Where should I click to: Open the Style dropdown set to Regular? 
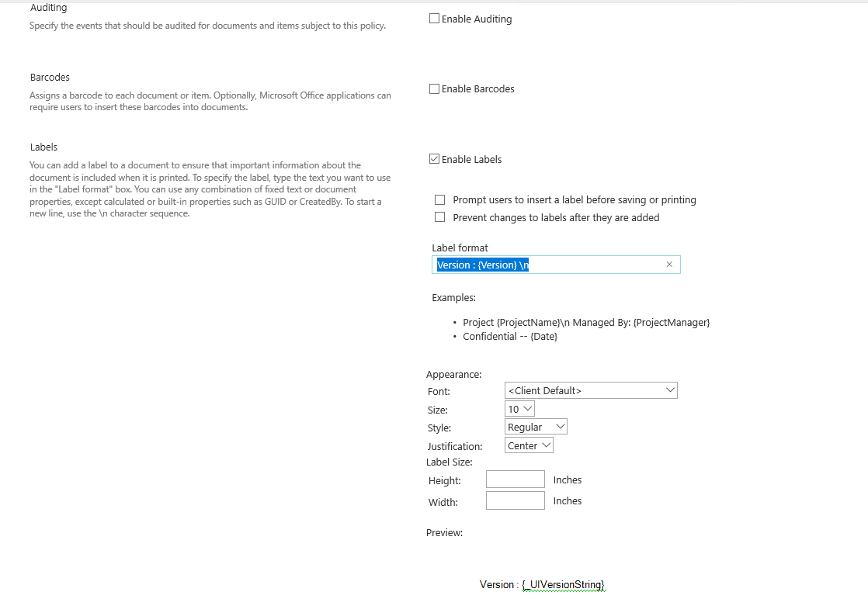(536, 427)
